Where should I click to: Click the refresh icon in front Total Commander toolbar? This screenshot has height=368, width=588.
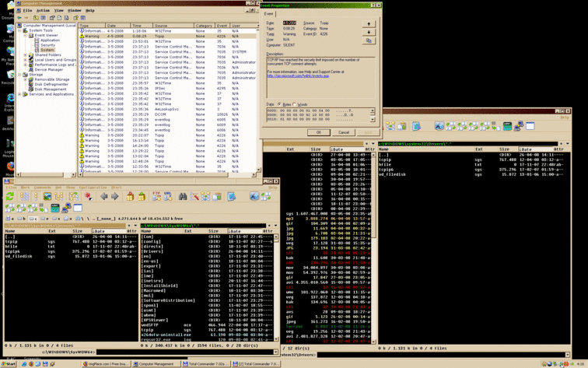10,196
